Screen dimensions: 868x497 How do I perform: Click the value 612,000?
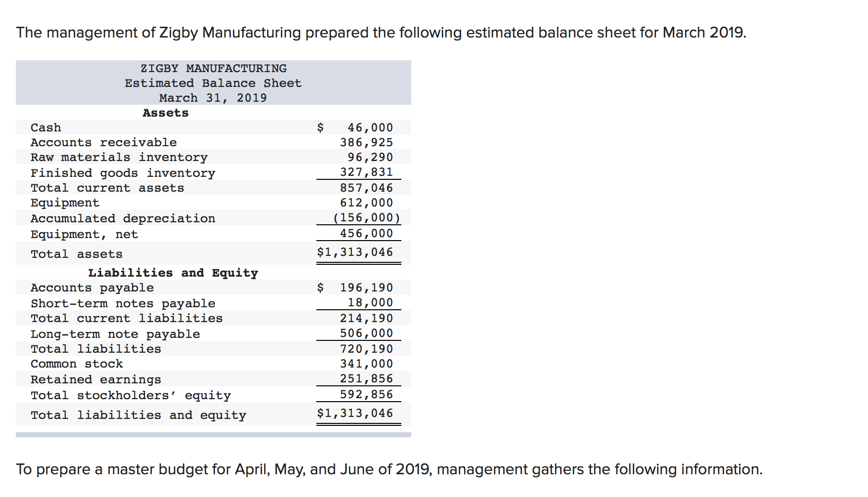(366, 203)
